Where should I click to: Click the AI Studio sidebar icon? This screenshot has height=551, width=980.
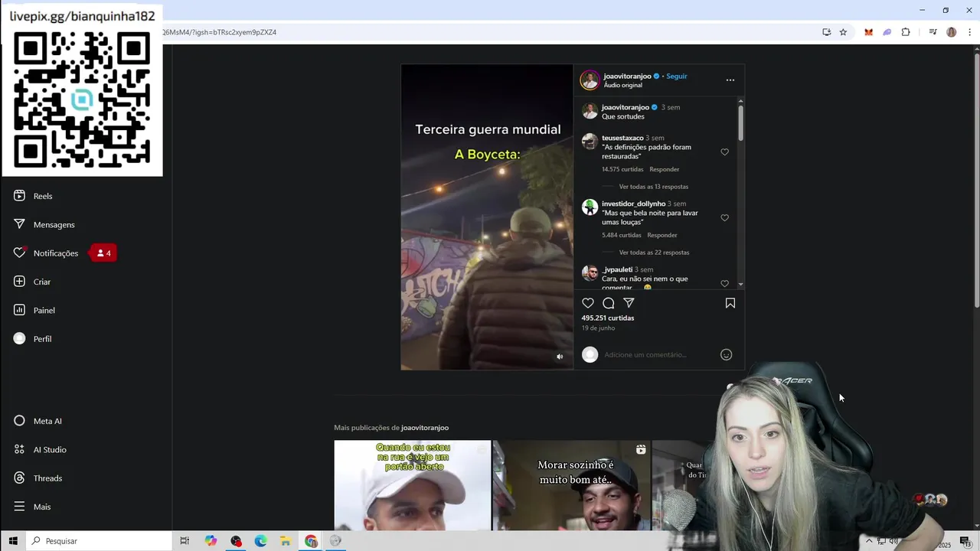[20, 449]
